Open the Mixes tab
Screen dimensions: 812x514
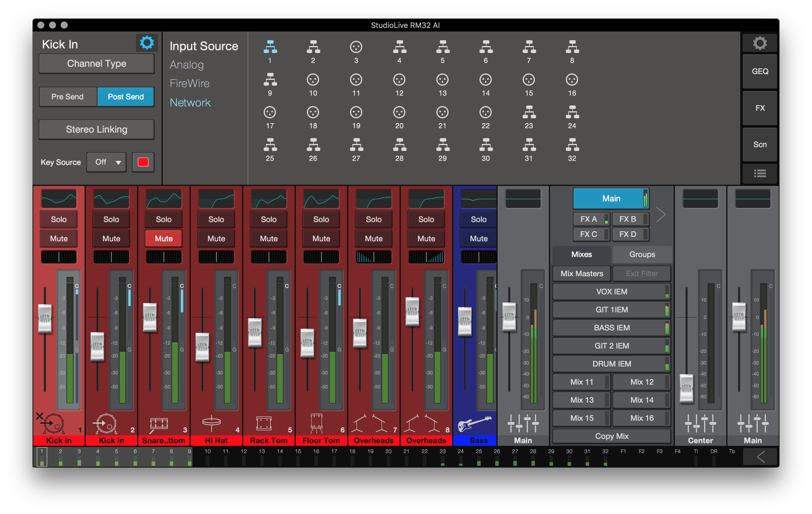[581, 254]
